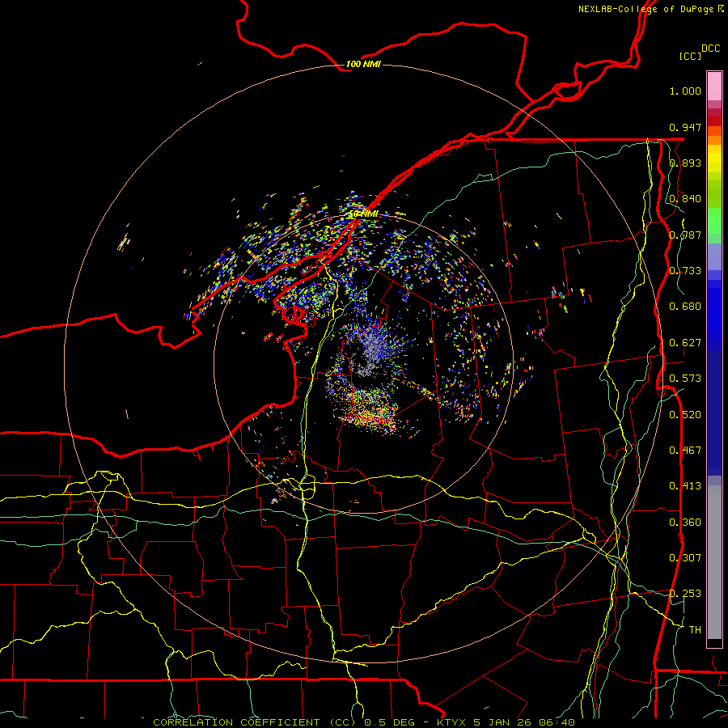Image resolution: width=728 pixels, height=728 pixels.
Task: Click the 50 NMI range ring label
Action: pos(363,214)
